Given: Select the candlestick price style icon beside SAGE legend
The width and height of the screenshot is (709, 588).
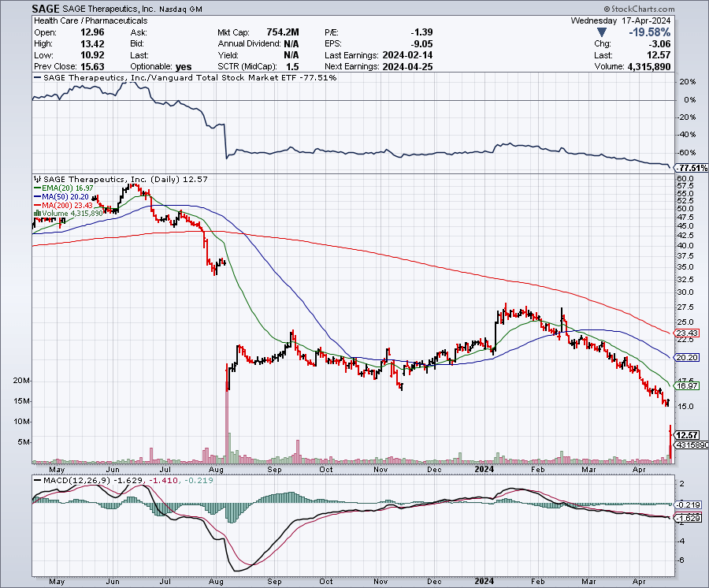Looking at the screenshot, I should 35,179.
